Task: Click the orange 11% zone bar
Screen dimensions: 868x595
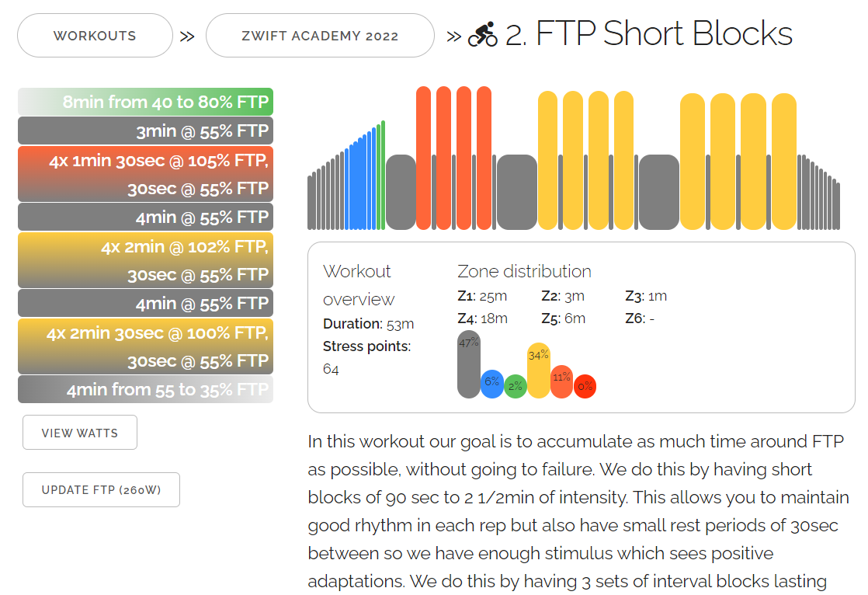Action: [561, 381]
